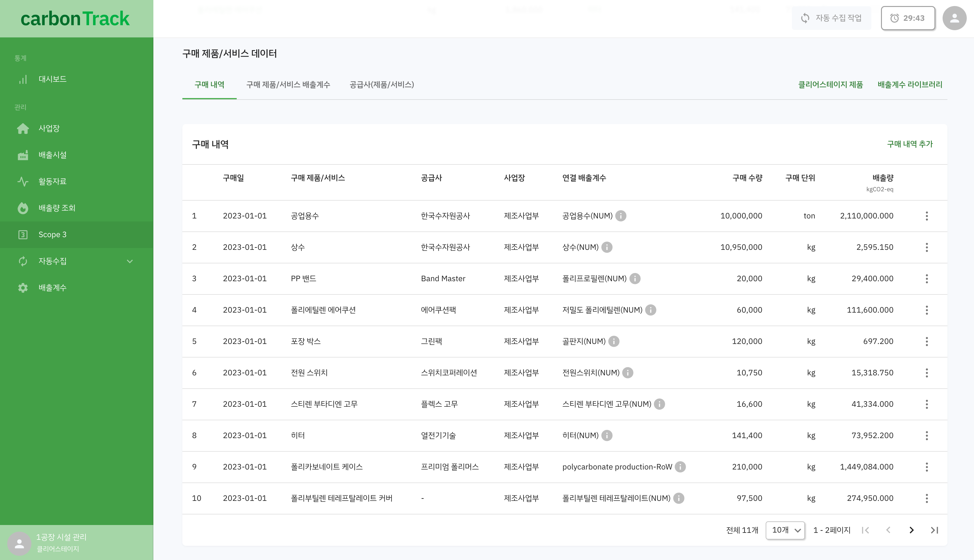Switch to the 구매 내역 tab
This screenshot has width=974, height=560.
tap(209, 84)
